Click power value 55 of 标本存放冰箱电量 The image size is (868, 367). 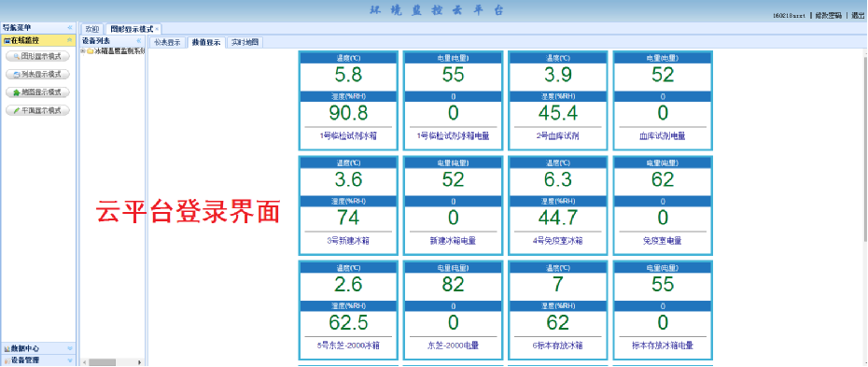663,285
